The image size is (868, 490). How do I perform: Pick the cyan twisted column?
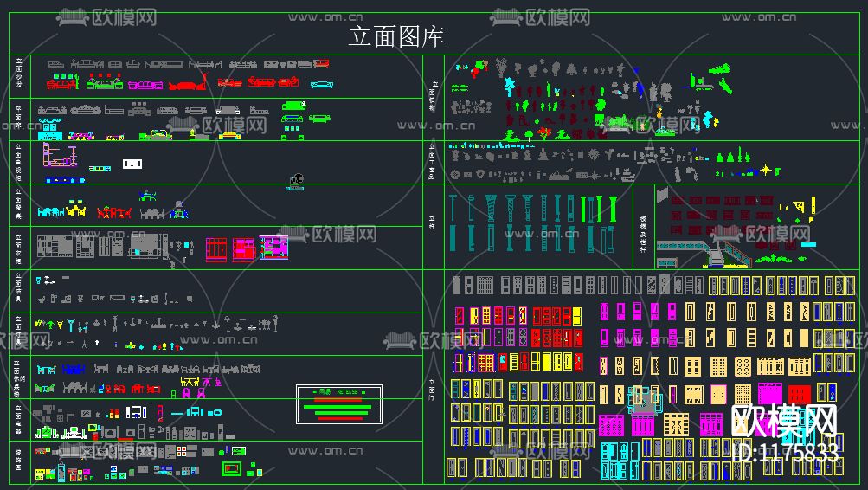(x=491, y=208)
